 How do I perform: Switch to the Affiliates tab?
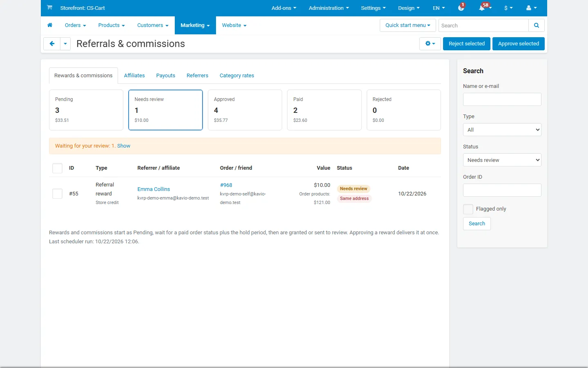(134, 76)
